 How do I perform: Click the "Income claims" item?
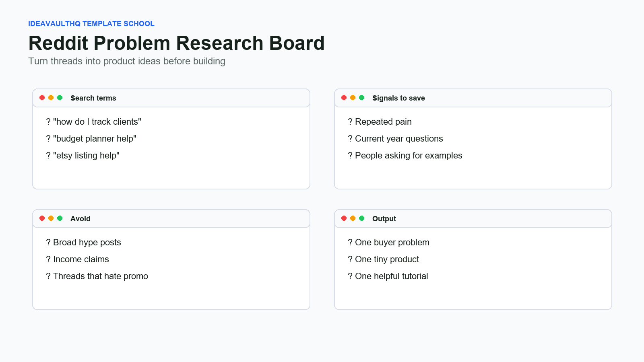pos(78,259)
